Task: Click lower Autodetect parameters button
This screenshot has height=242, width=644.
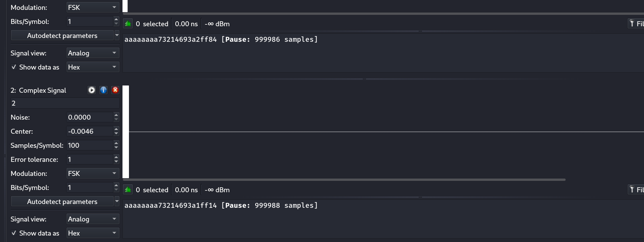Action: pyautogui.click(x=62, y=201)
